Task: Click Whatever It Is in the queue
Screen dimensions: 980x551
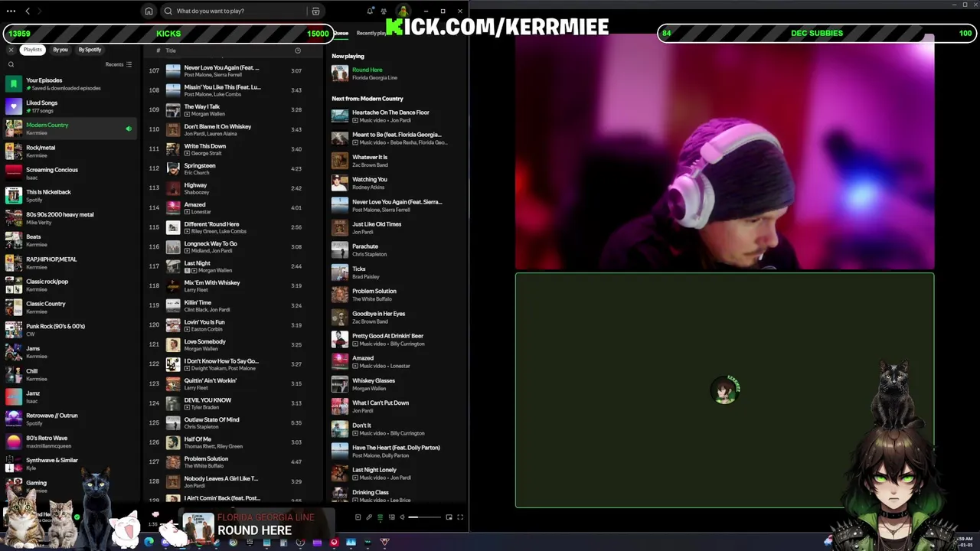Action: 370,157
